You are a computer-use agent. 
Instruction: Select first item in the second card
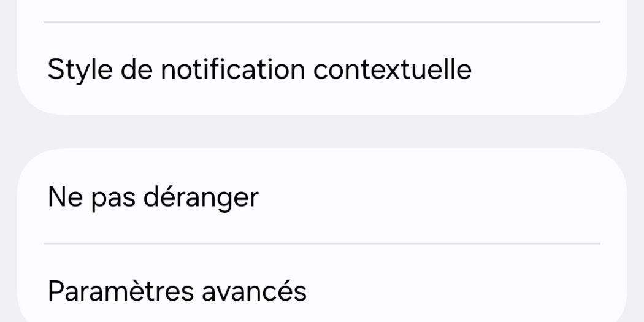click(x=153, y=197)
